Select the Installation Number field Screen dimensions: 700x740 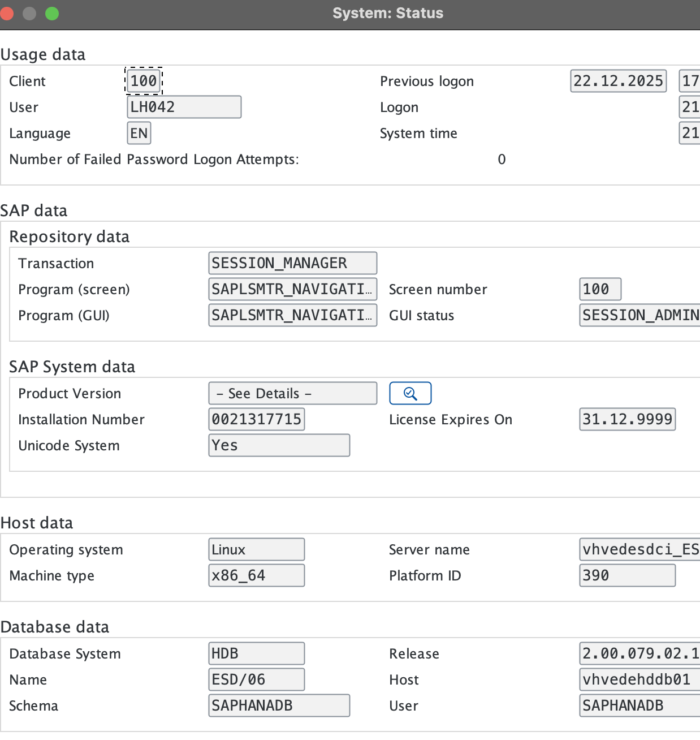click(x=257, y=419)
